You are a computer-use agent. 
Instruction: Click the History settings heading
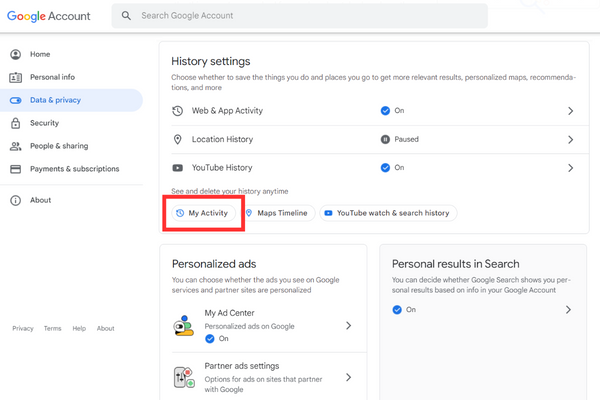click(x=210, y=61)
